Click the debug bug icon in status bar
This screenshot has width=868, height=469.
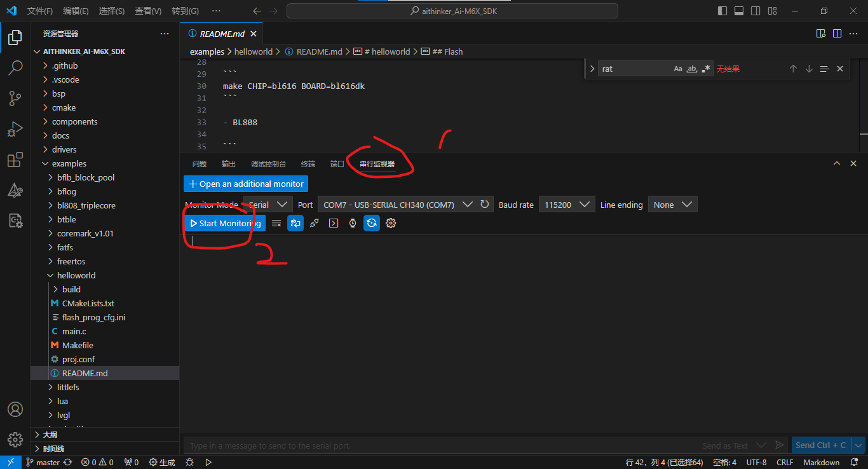[x=189, y=462]
